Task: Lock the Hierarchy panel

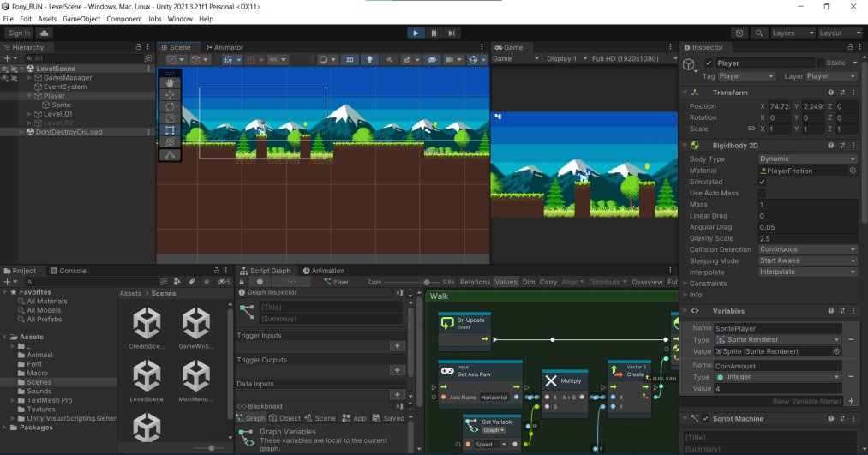Action: pyautogui.click(x=138, y=47)
